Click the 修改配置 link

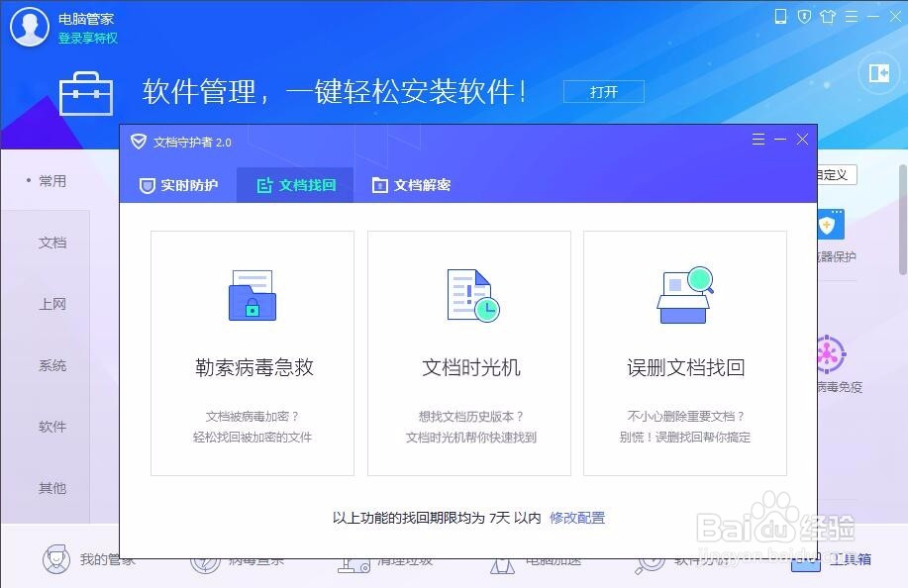coord(576,518)
